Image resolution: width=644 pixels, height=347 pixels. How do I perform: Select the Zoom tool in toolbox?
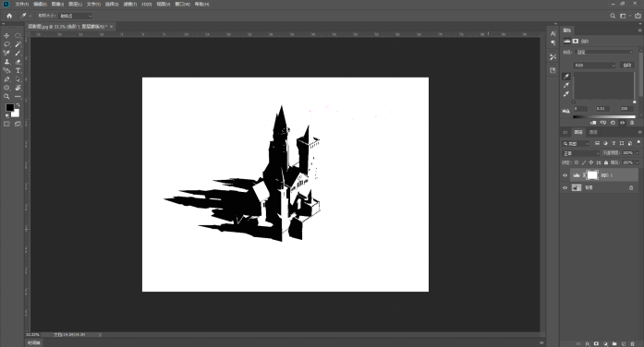(6, 97)
